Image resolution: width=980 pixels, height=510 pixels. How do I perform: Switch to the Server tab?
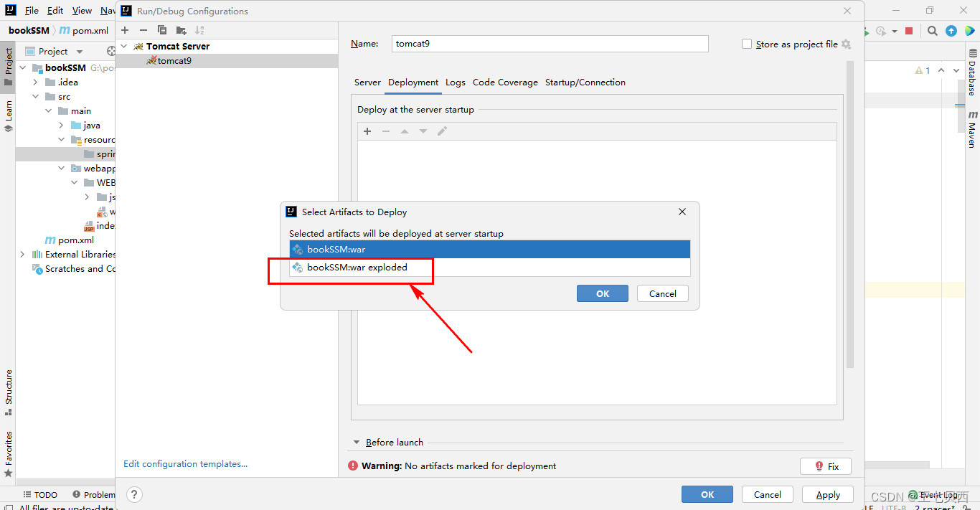click(367, 82)
